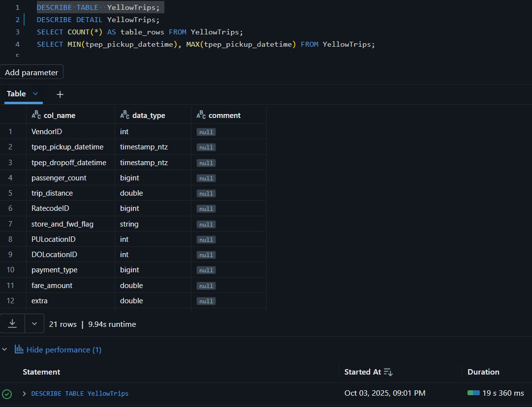Click the null comment in VendorID row
The image size is (532, 407).
tap(206, 132)
